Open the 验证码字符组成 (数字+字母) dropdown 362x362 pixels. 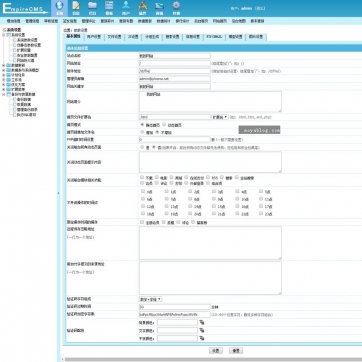point(151,299)
